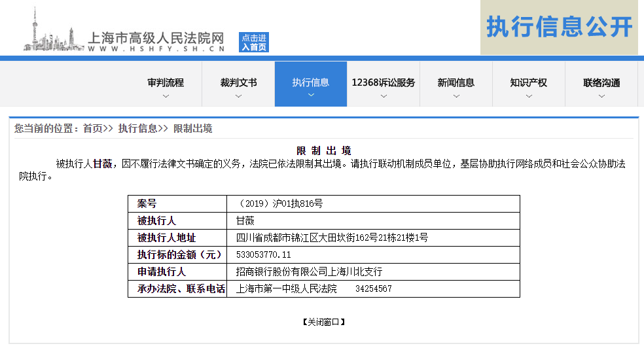Click the court name 上海市第一中级人民法院

286,289
